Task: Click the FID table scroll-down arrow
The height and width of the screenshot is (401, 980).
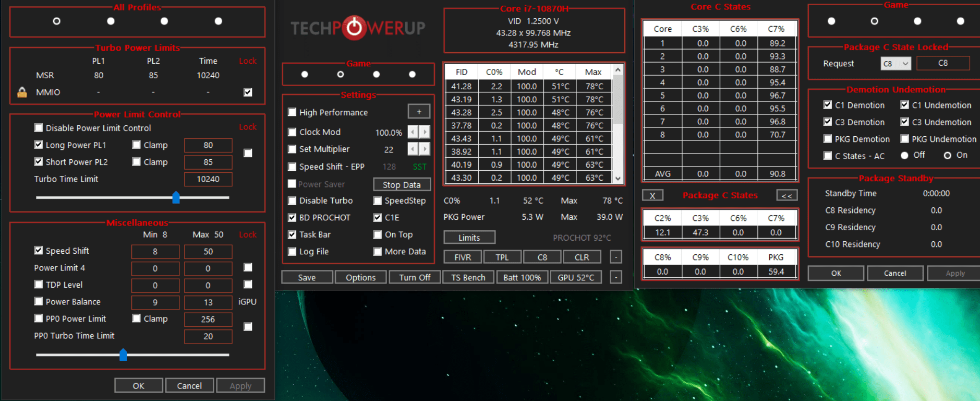Action: 618,179
